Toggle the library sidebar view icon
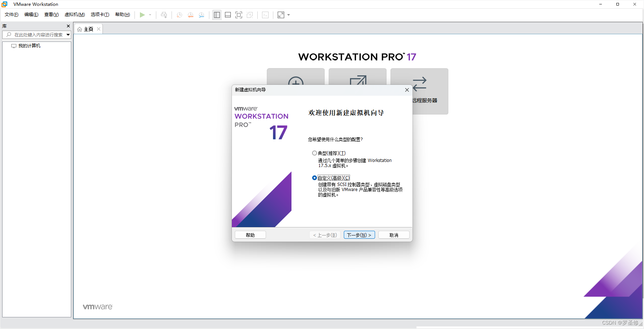This screenshot has height=329, width=644. 217,15
